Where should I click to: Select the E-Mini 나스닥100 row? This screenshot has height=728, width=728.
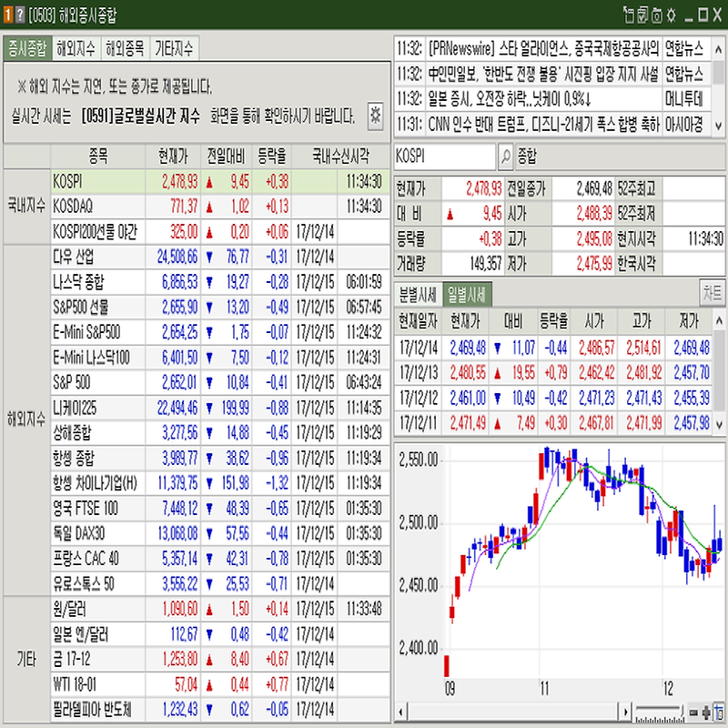pyautogui.click(x=220, y=358)
